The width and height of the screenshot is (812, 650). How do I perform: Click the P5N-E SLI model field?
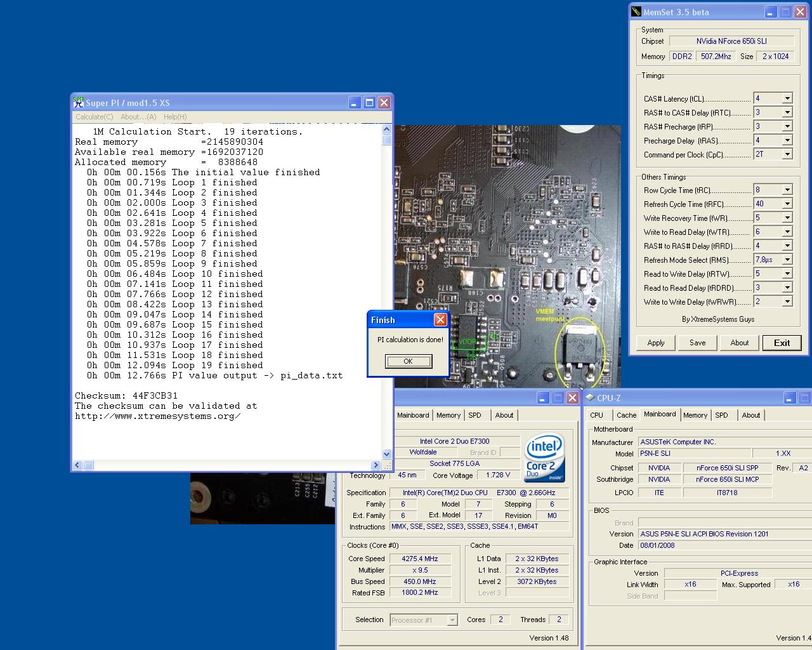(695, 453)
